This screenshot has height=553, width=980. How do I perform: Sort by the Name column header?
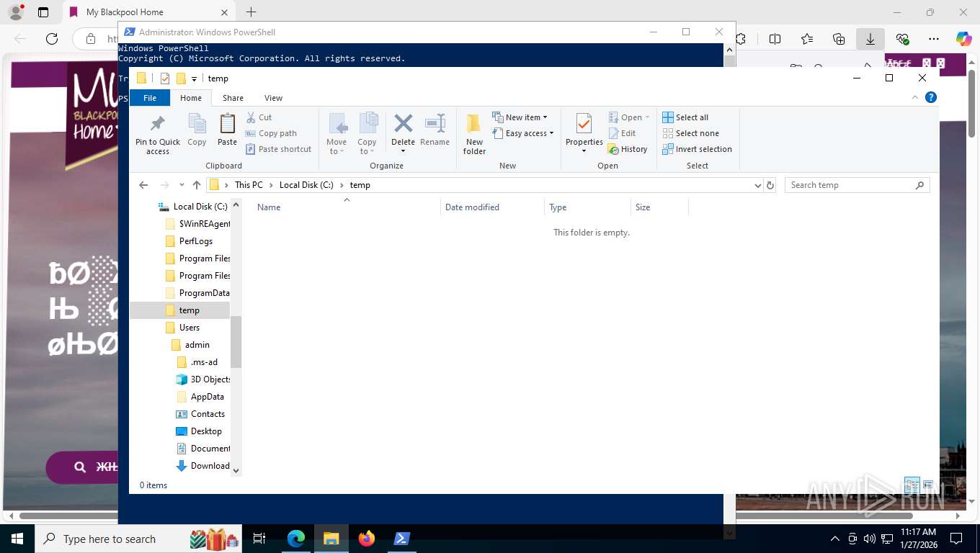tap(346, 207)
